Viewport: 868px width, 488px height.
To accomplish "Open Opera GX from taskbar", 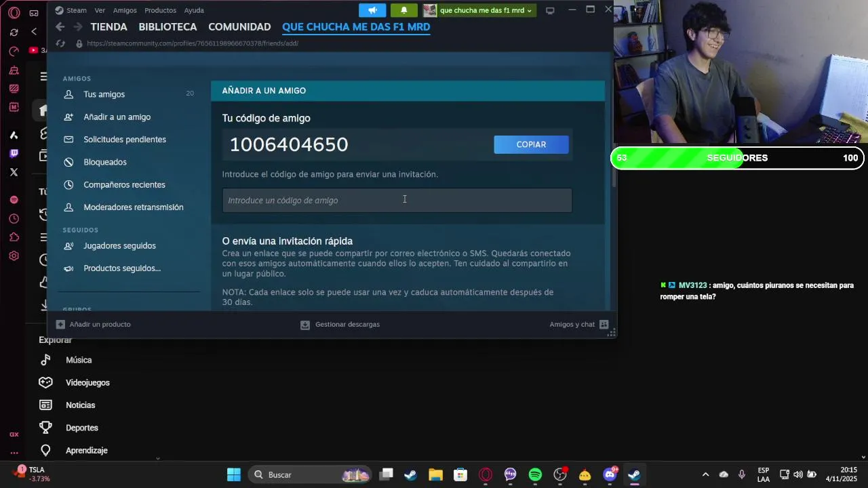I will point(486,474).
